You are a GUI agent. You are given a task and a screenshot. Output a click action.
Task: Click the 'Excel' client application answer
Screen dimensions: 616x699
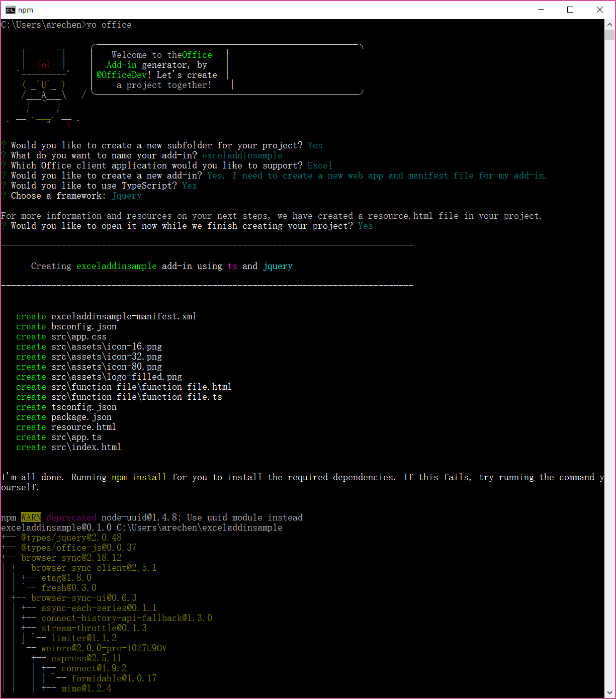[x=320, y=165]
